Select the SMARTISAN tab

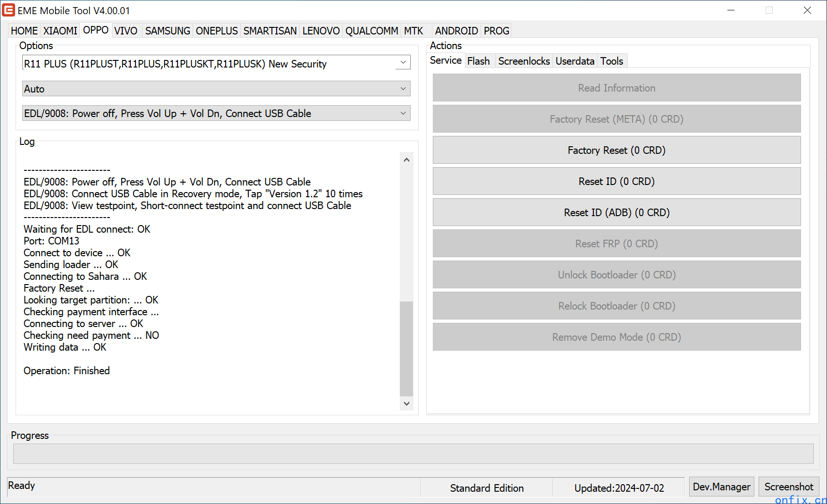coord(270,31)
